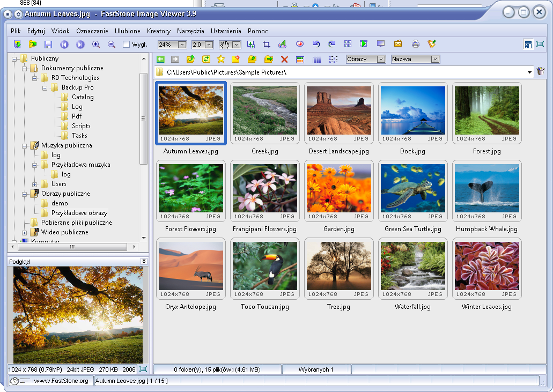This screenshot has height=392, width=553.
Task: Open the www.FastStone.org link
Action: point(61,381)
